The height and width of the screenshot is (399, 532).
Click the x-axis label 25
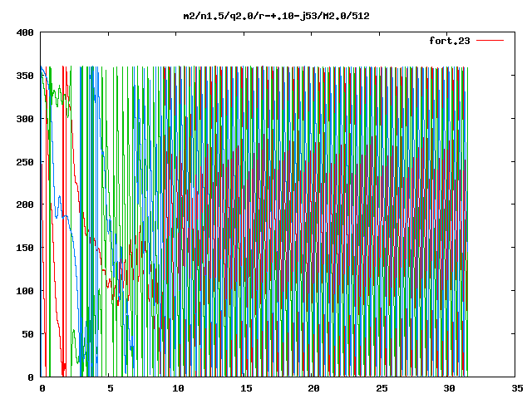coord(382,388)
